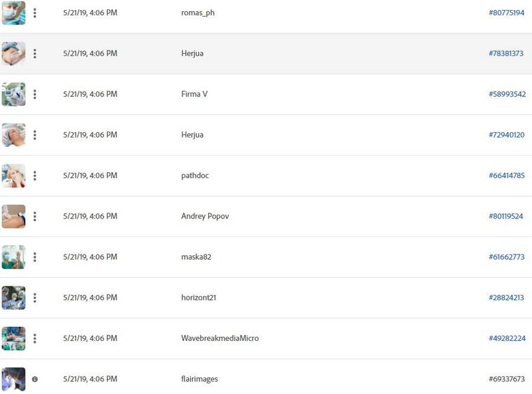
Task: Open the three-dot menu for the pathdoc row
Action: coord(35,175)
